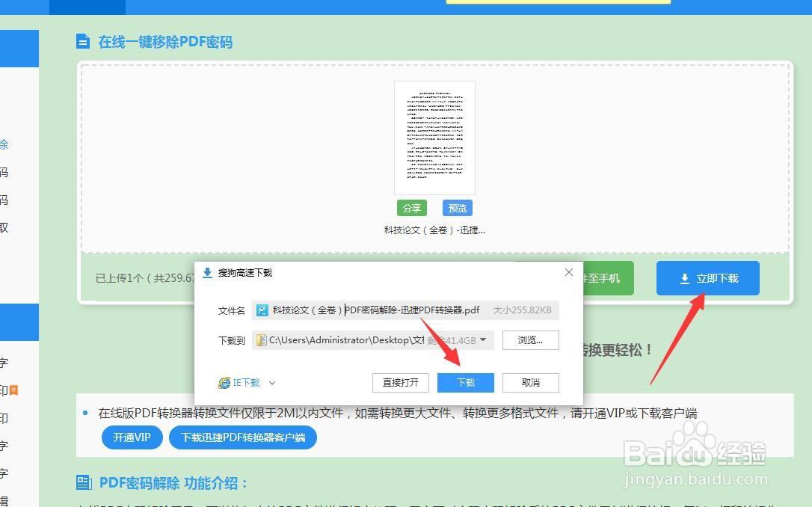Screen dimensions: 812x507
Task: Click the blue 预览 button under thumbnail
Action: [458, 208]
